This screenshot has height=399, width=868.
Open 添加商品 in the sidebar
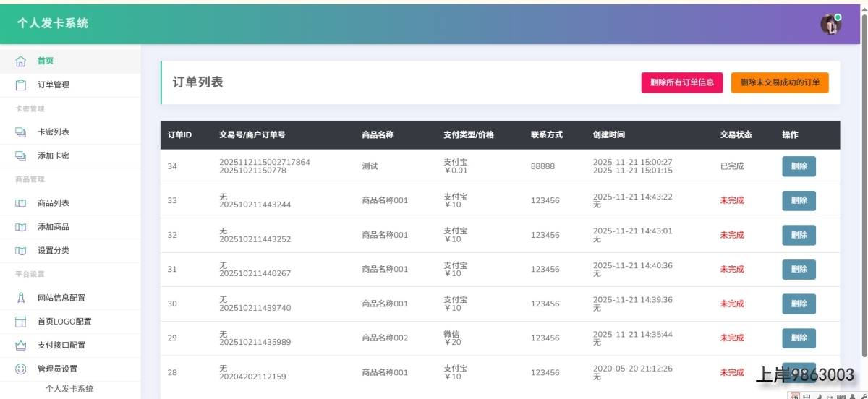54,227
